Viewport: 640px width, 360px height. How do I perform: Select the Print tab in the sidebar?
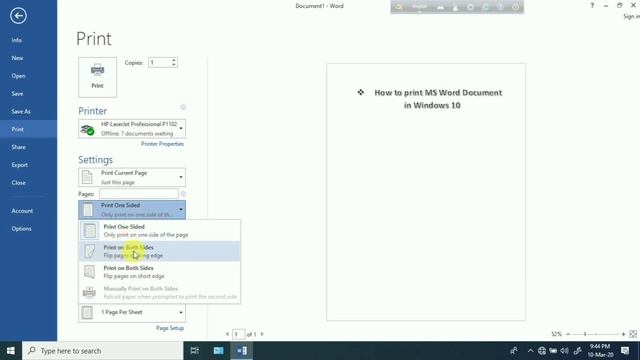coord(29,129)
